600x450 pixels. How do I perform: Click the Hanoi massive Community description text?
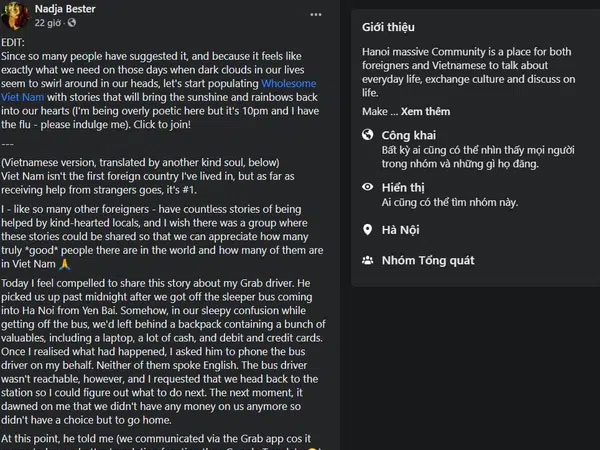[x=468, y=72]
